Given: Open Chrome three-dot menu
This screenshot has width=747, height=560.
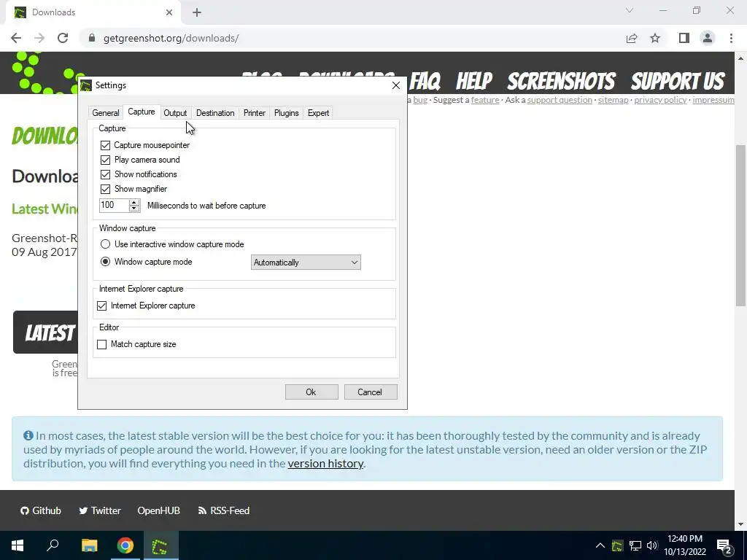Looking at the screenshot, I should (731, 38).
